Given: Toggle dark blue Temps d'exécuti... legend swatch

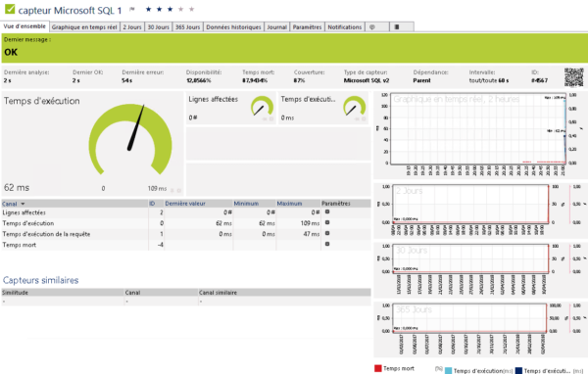Looking at the screenshot, I should pyautogui.click(x=519, y=371).
